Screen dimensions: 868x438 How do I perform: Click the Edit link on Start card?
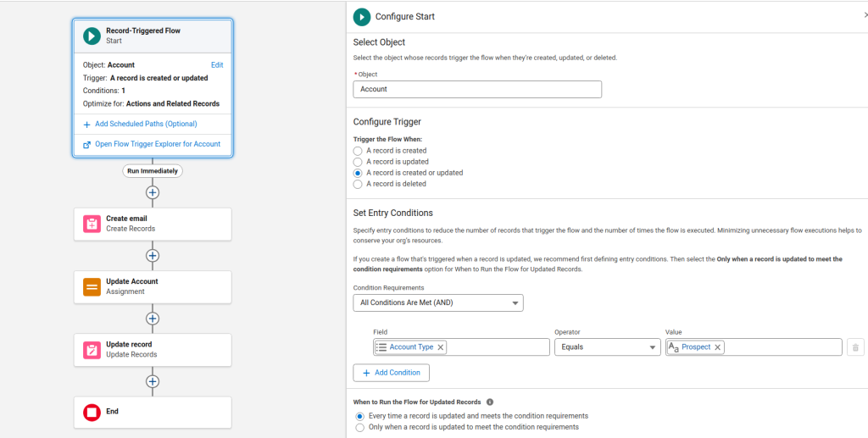(x=217, y=64)
